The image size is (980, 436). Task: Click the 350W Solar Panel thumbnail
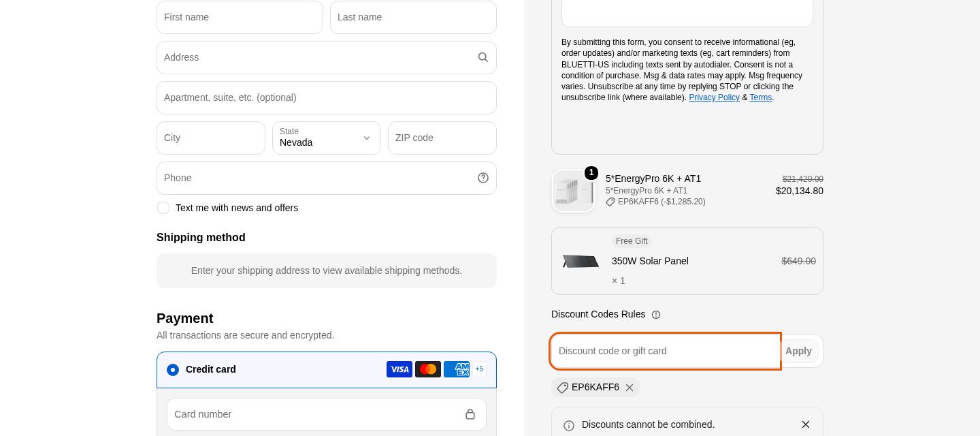click(581, 262)
